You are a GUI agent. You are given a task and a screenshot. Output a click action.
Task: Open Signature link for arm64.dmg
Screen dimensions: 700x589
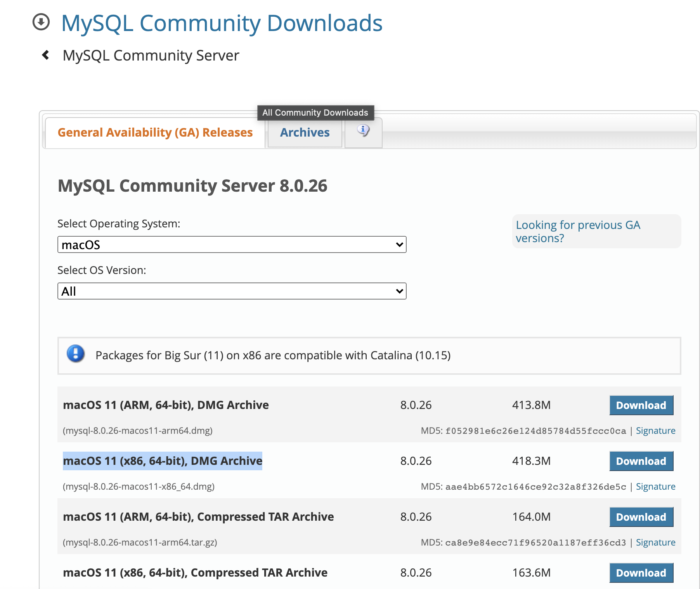click(655, 431)
